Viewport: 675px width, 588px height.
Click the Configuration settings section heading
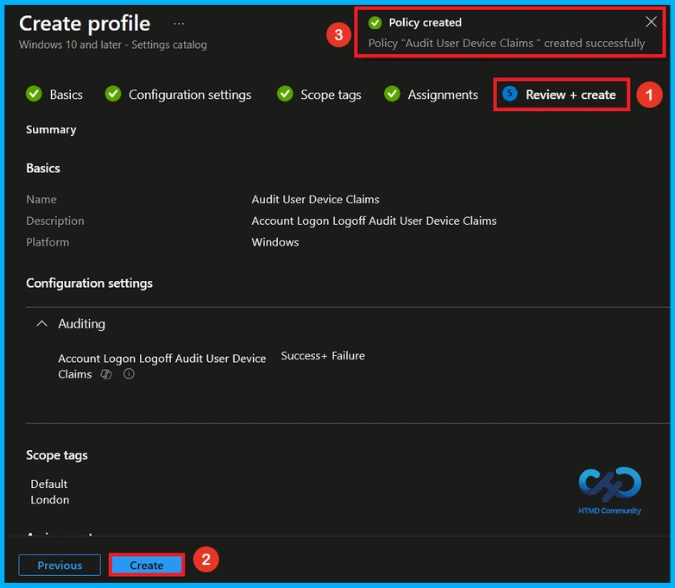(x=90, y=283)
